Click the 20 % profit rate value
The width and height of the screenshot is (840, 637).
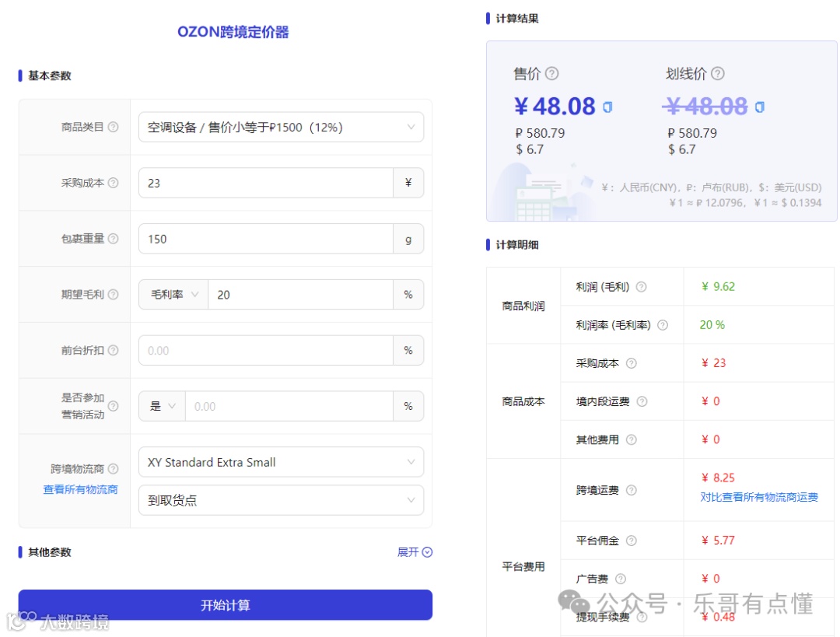712,325
